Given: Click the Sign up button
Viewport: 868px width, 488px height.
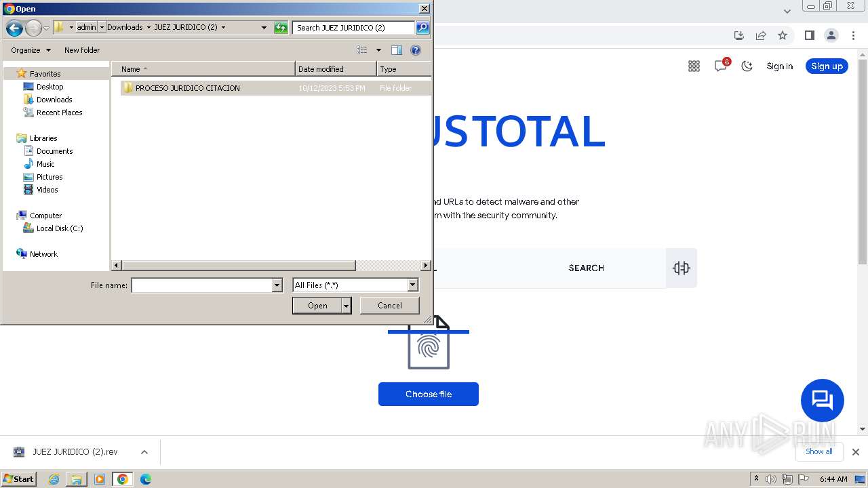Looking at the screenshot, I should point(827,66).
